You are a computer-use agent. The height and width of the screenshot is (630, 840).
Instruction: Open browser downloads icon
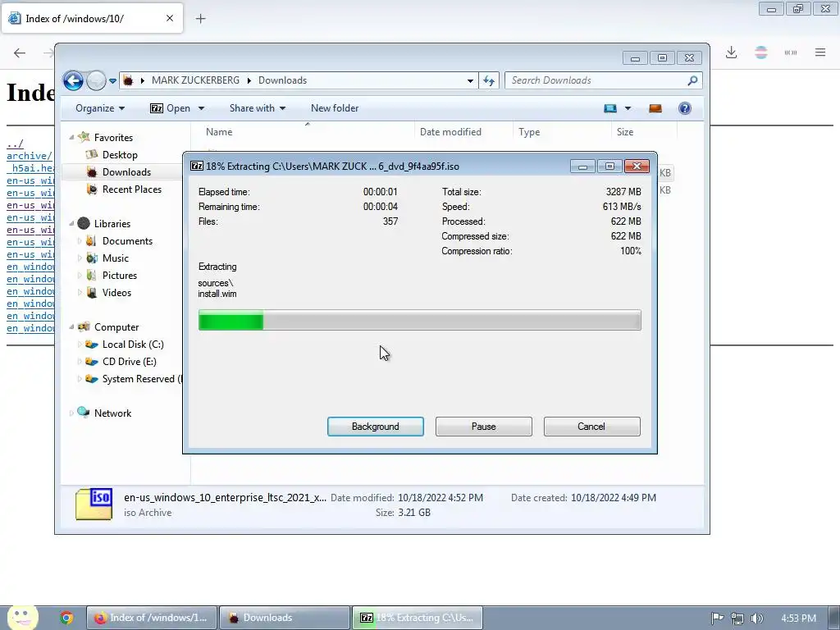[x=731, y=52]
